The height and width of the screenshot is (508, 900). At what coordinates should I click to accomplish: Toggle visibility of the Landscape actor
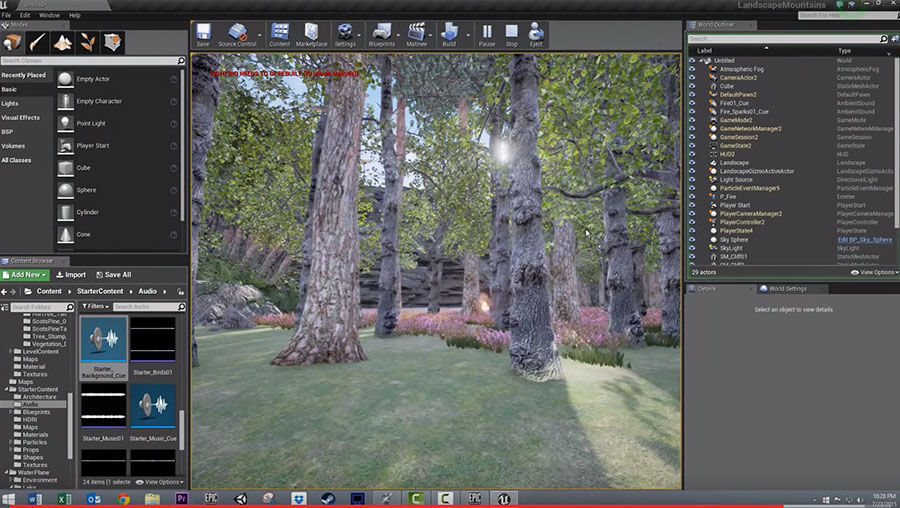coord(691,162)
